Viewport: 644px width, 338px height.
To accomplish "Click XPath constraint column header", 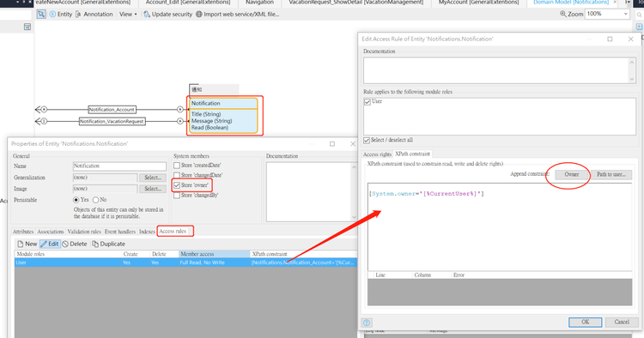I will pos(303,254).
